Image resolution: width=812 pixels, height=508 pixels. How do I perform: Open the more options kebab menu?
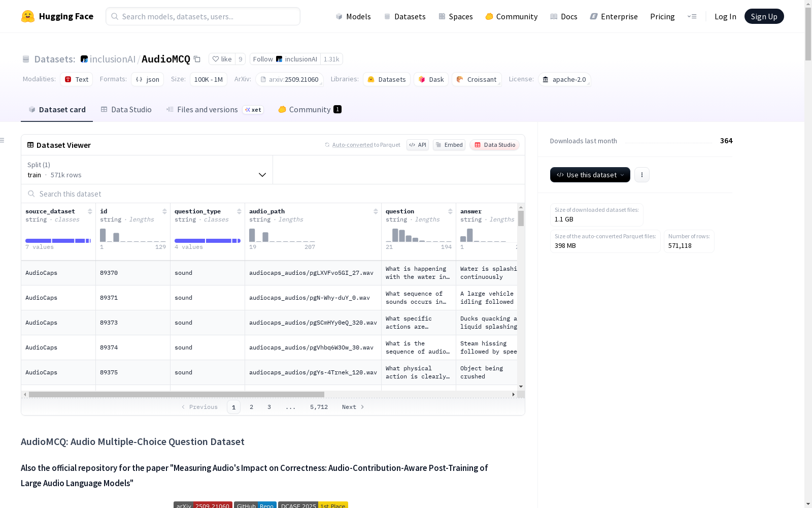click(x=642, y=175)
